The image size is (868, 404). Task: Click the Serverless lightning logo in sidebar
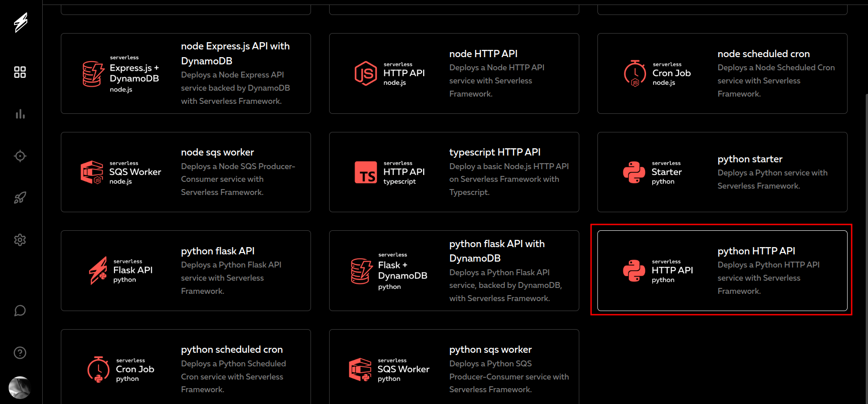pyautogui.click(x=20, y=22)
